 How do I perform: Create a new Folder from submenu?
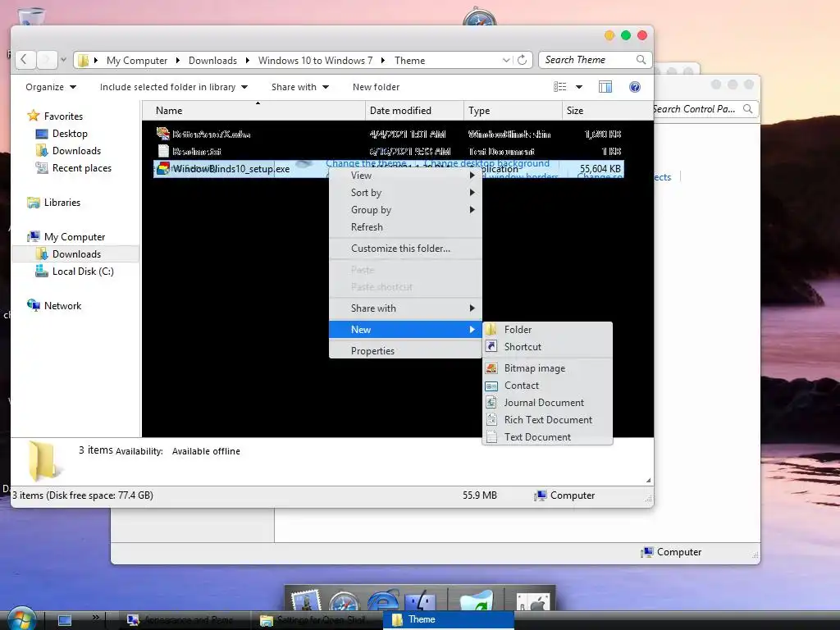547,330
